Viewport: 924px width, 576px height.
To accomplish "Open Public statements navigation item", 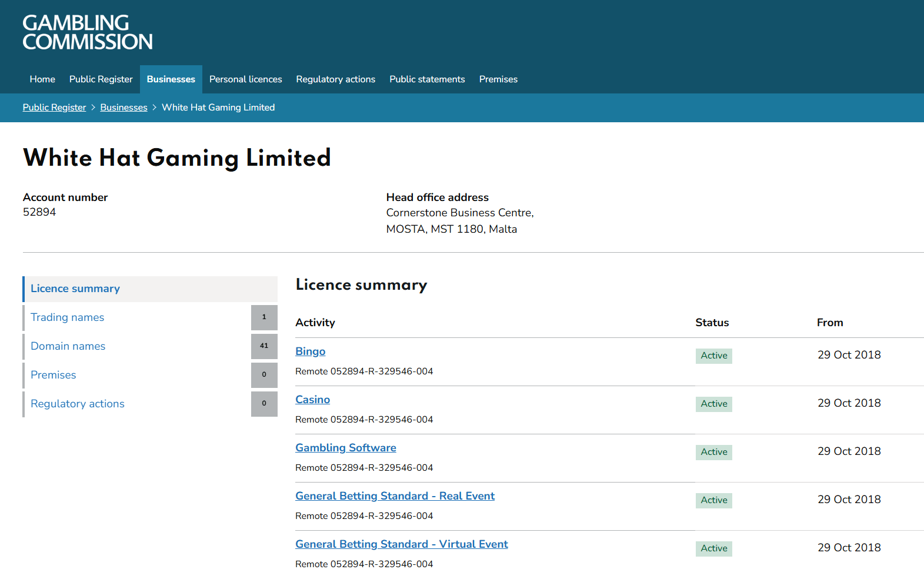I will [x=427, y=79].
